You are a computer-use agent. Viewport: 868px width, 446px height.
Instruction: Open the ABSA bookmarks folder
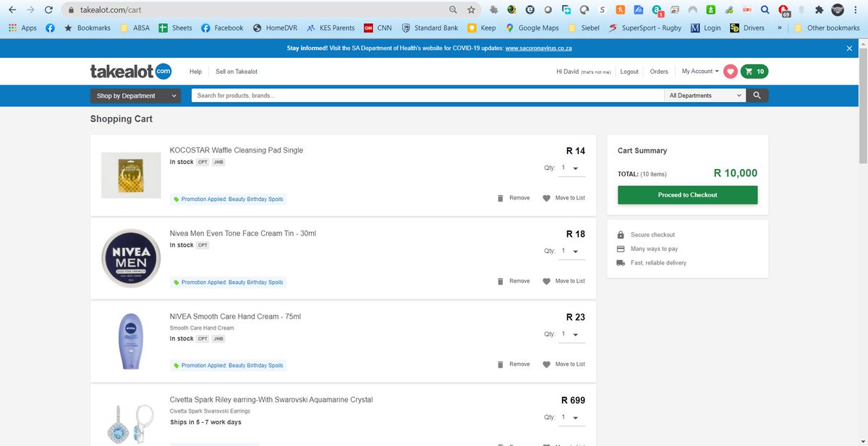coord(134,28)
